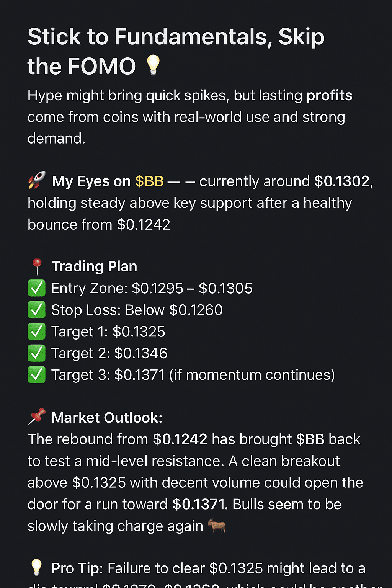
Task: Toggle the green checkmark beside Target 2
Action: pos(37,353)
